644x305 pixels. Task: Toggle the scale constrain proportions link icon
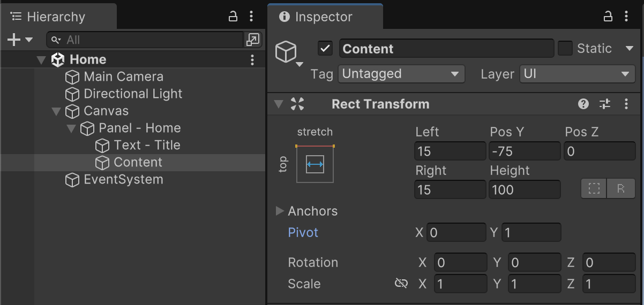[401, 284]
